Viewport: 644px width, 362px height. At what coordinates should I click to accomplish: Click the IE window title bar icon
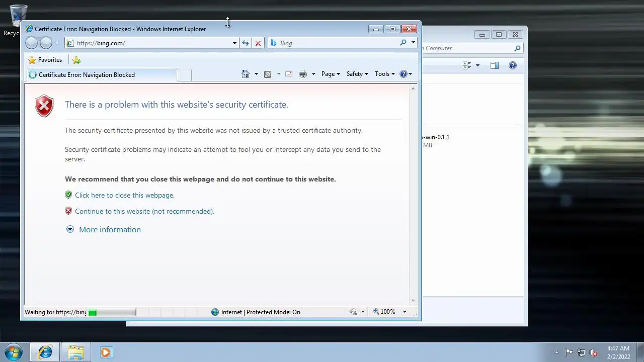[29, 29]
